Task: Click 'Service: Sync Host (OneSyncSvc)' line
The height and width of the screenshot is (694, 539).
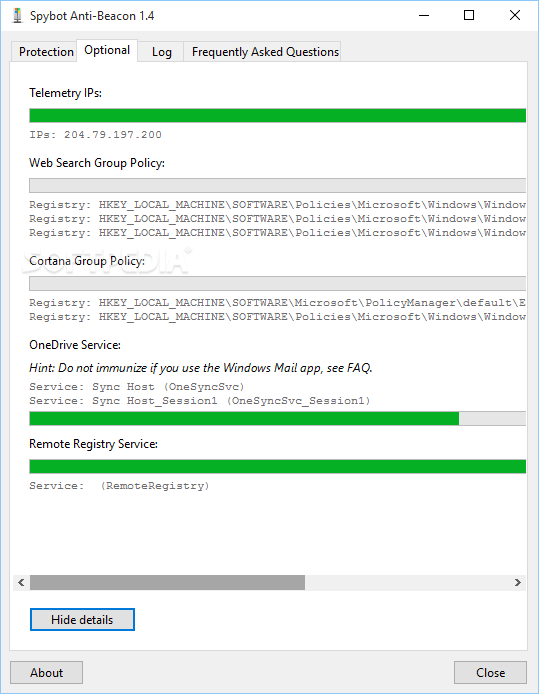Action: pyautogui.click(x=137, y=387)
